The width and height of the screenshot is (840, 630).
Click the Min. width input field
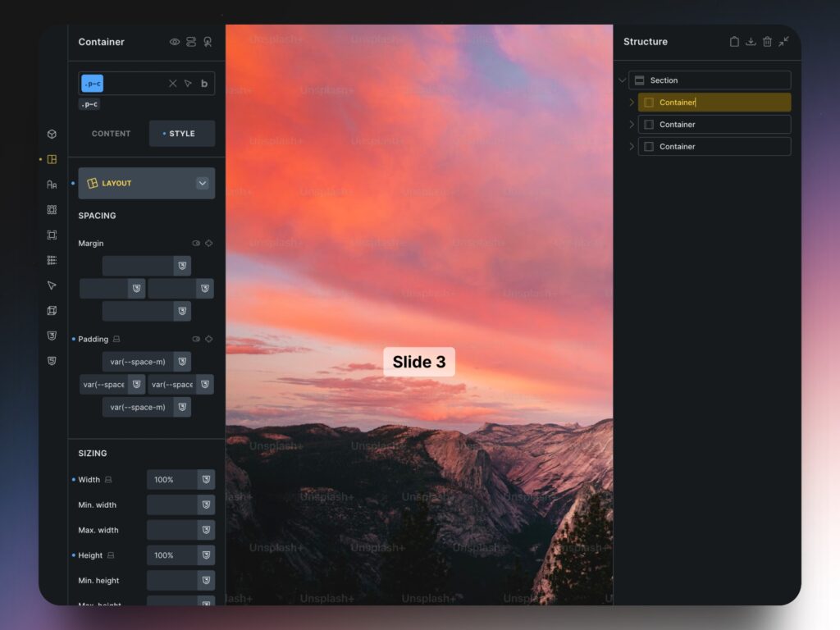pyautogui.click(x=171, y=505)
